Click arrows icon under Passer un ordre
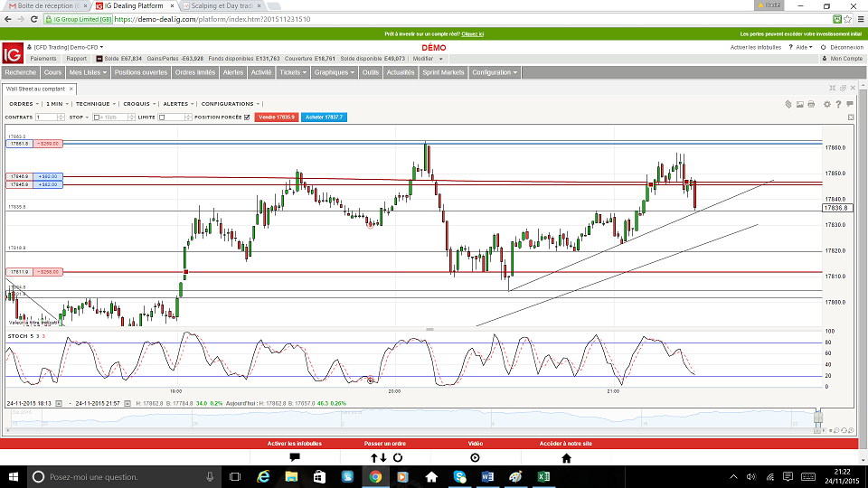Screen dimensions: 868x488 pyautogui.click(x=379, y=457)
